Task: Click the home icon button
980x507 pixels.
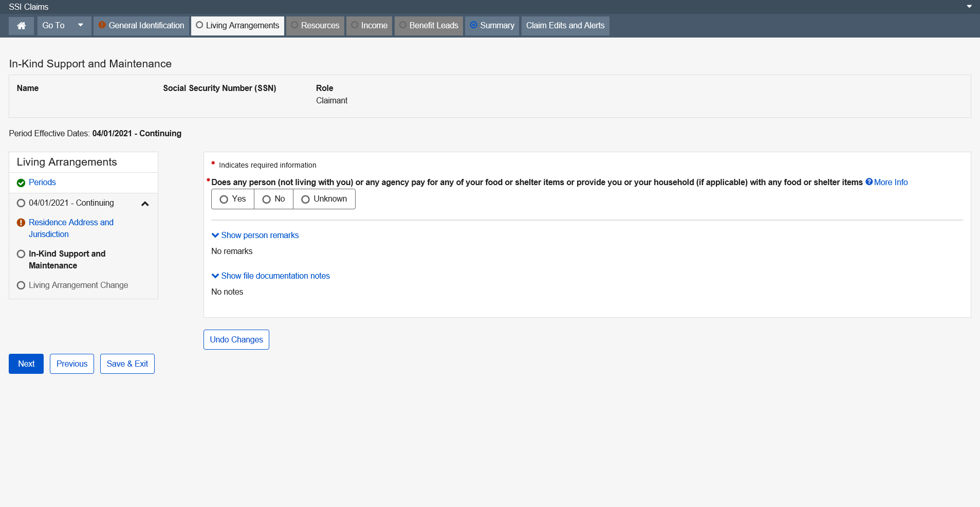Action: pos(22,26)
